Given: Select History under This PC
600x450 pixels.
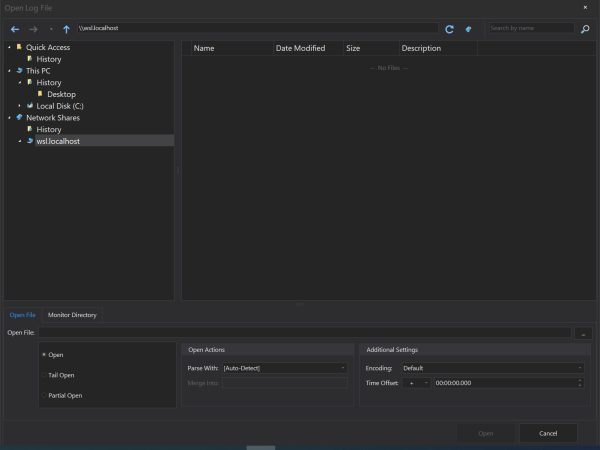Looking at the screenshot, I should click(x=49, y=83).
